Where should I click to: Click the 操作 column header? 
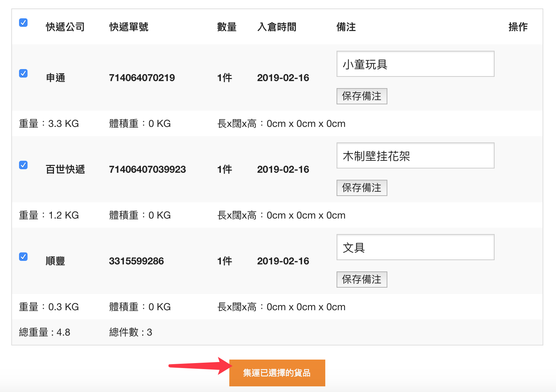click(x=518, y=27)
